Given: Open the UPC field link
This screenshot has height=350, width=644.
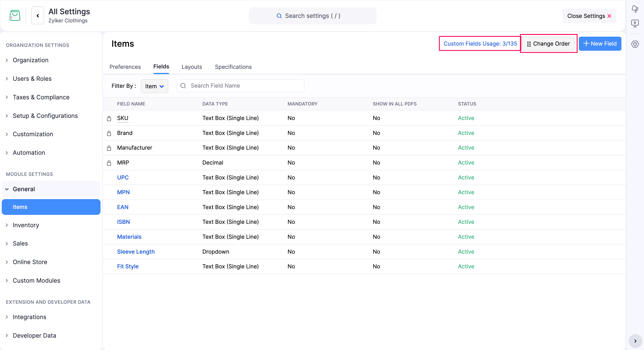Looking at the screenshot, I should click(123, 178).
